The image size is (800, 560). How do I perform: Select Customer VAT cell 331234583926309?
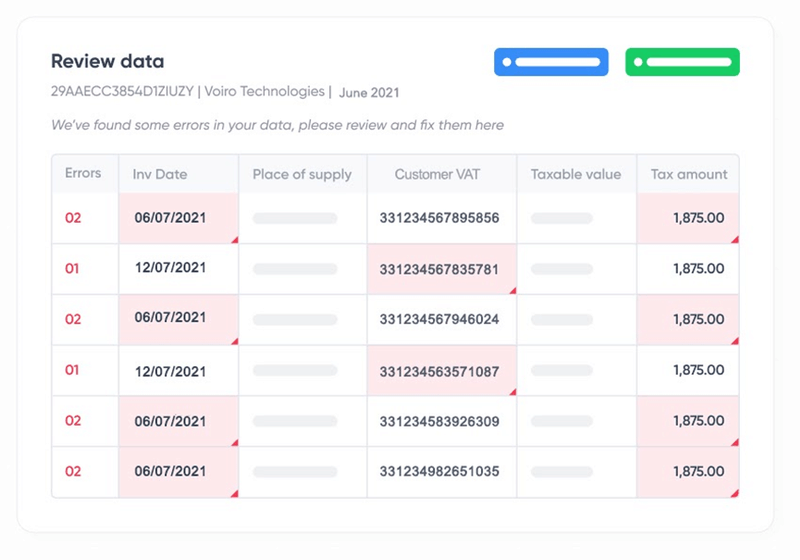click(x=439, y=422)
